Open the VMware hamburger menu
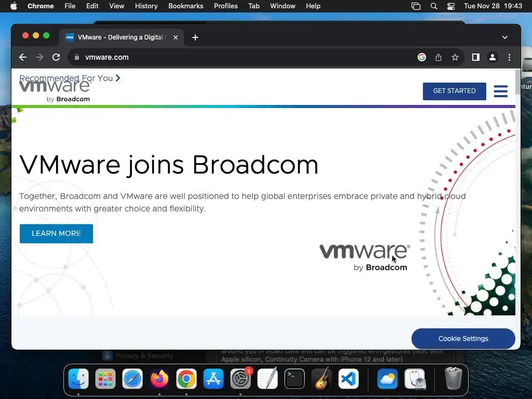 point(500,91)
